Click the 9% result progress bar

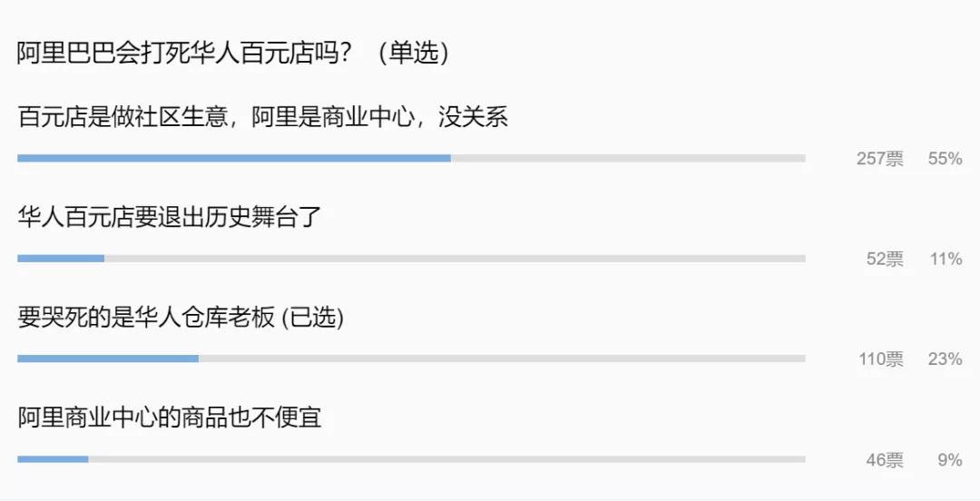[411, 459]
